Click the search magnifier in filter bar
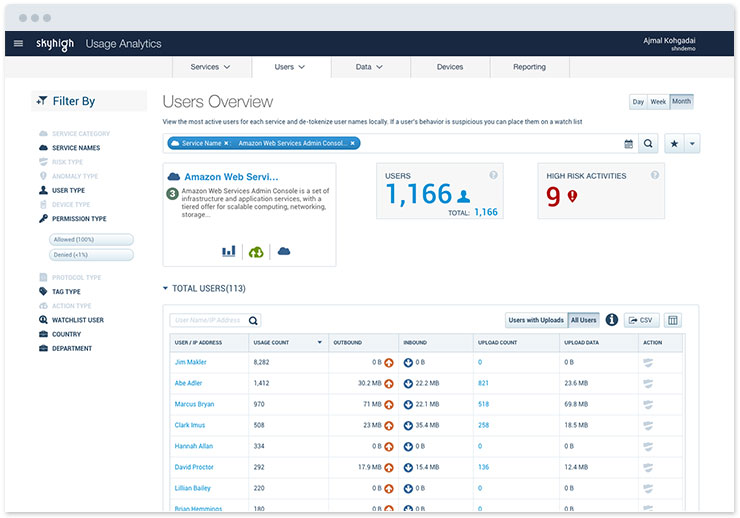The image size is (740, 518). click(x=648, y=143)
